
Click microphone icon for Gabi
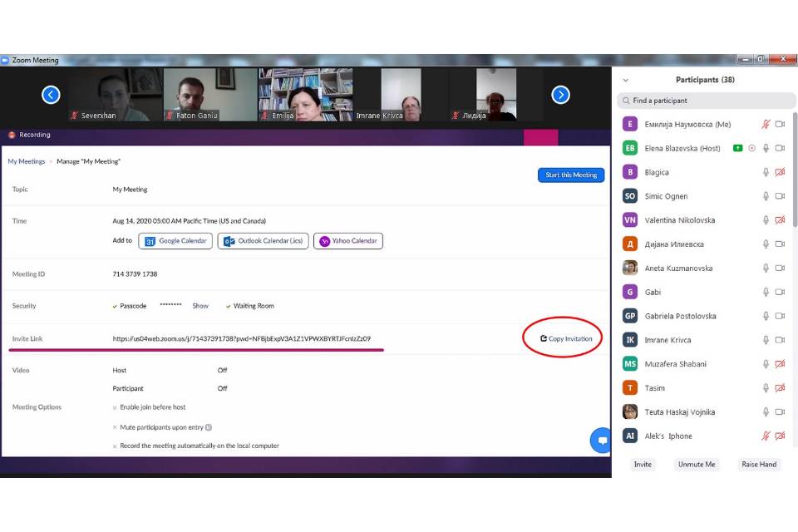click(766, 292)
